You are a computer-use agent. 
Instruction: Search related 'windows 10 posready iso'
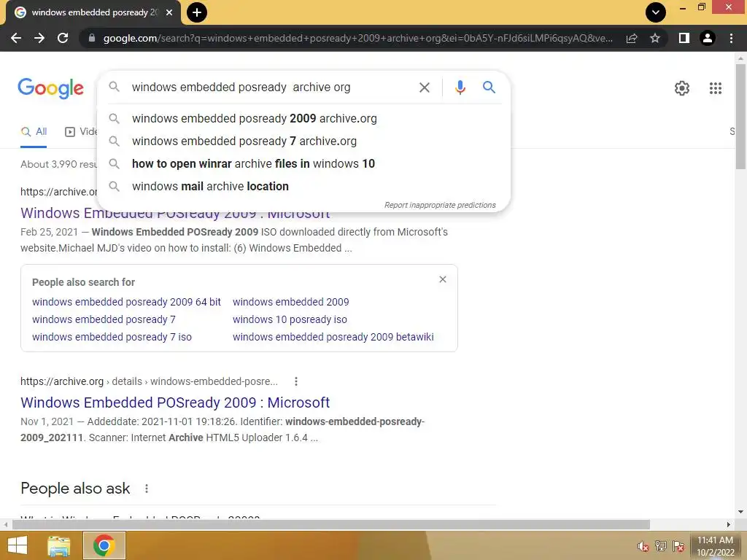pos(290,319)
